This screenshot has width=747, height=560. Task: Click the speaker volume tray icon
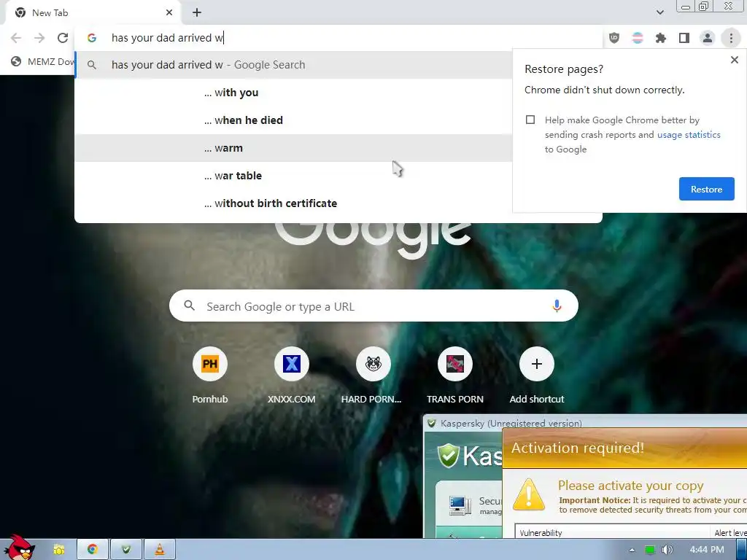pos(667,550)
